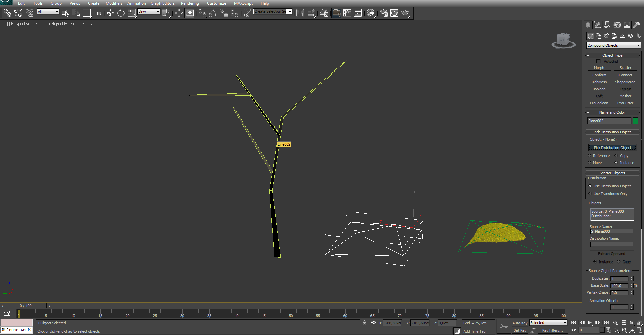Viewport: 644px width, 335px height.
Task: Open selection filter All dropdown
Action: click(48, 12)
